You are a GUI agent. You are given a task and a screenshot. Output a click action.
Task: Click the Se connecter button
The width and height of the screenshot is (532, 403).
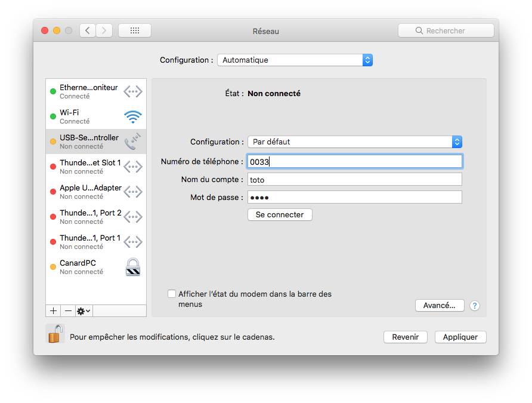pyautogui.click(x=280, y=214)
